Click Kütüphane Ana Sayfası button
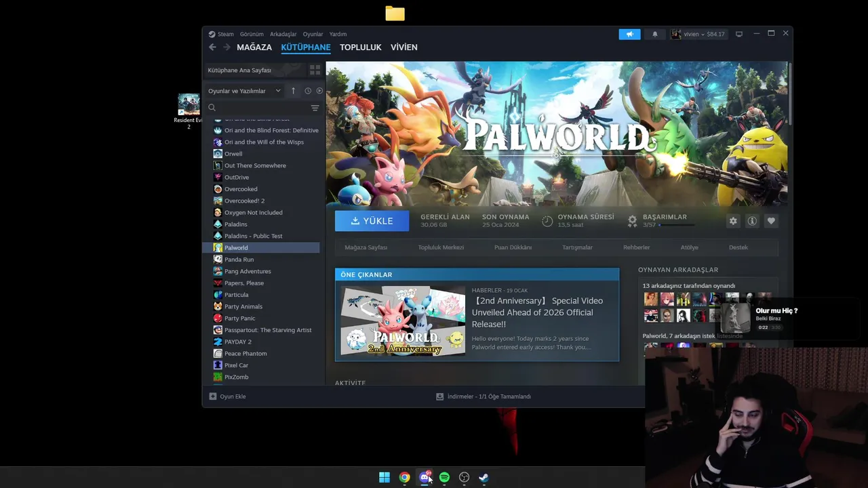Viewport: 868px width, 488px height. pos(254,70)
